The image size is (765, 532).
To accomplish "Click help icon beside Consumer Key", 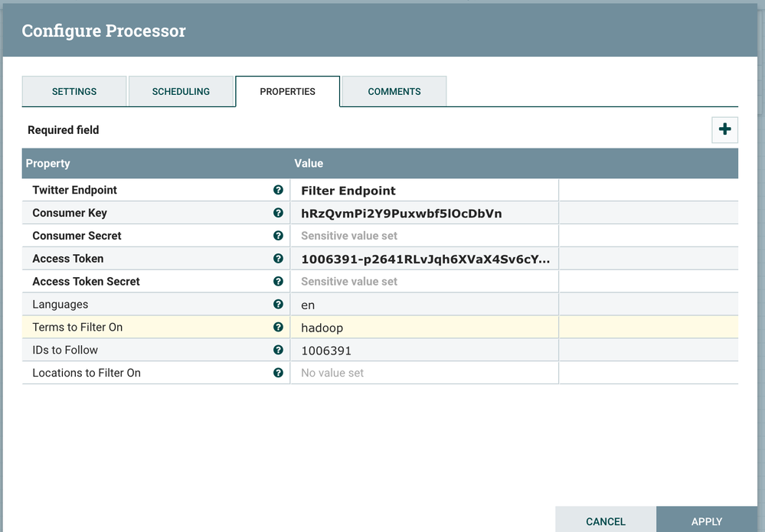I will (x=278, y=213).
